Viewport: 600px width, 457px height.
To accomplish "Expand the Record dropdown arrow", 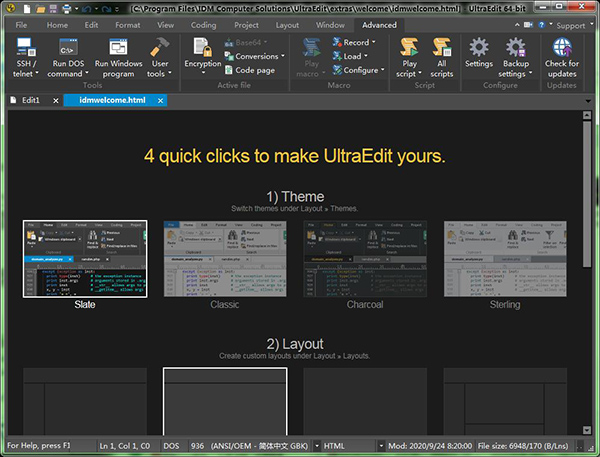I will point(374,42).
